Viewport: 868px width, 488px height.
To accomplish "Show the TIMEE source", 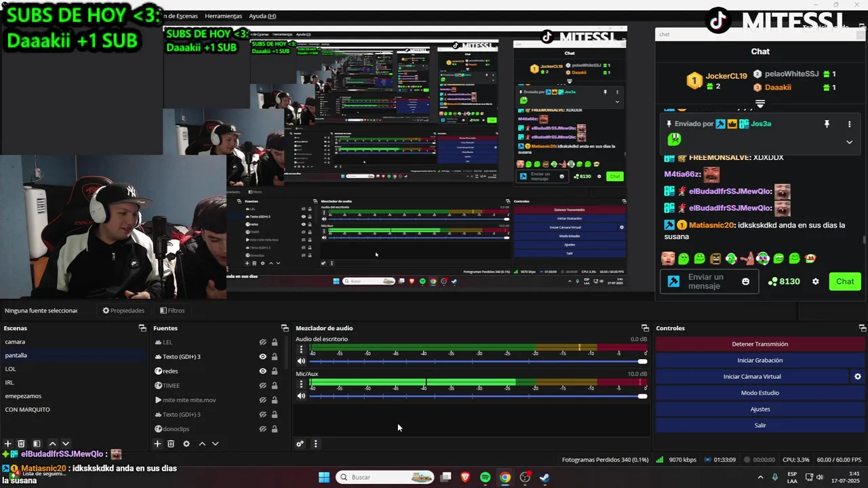I will point(263,386).
